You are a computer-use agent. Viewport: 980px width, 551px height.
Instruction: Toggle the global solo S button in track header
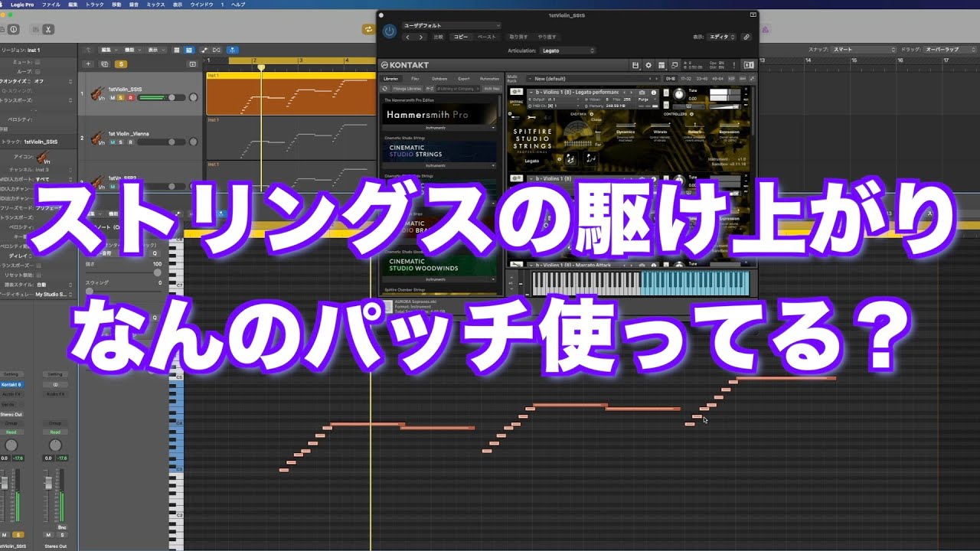tap(121, 64)
